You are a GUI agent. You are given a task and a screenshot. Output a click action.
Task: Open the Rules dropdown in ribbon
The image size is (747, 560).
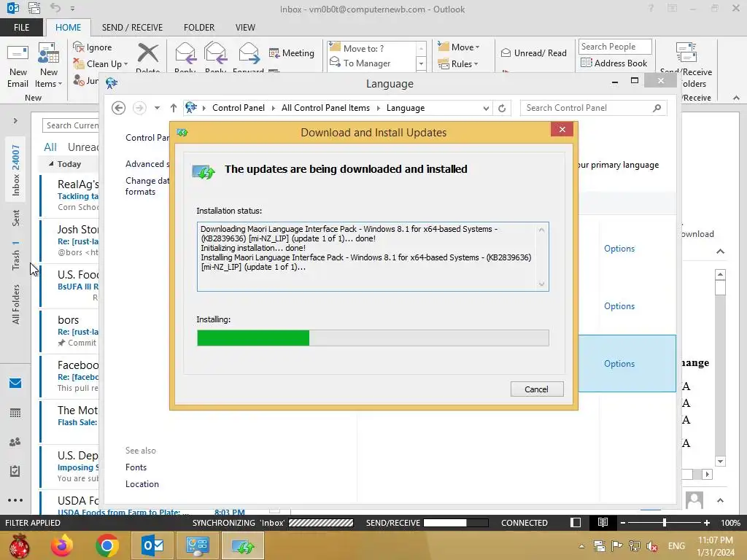(x=458, y=64)
